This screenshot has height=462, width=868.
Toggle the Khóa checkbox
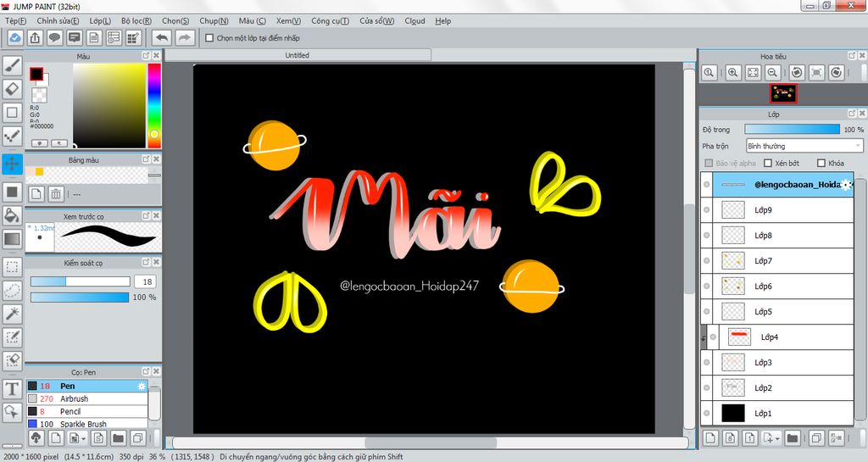click(821, 164)
